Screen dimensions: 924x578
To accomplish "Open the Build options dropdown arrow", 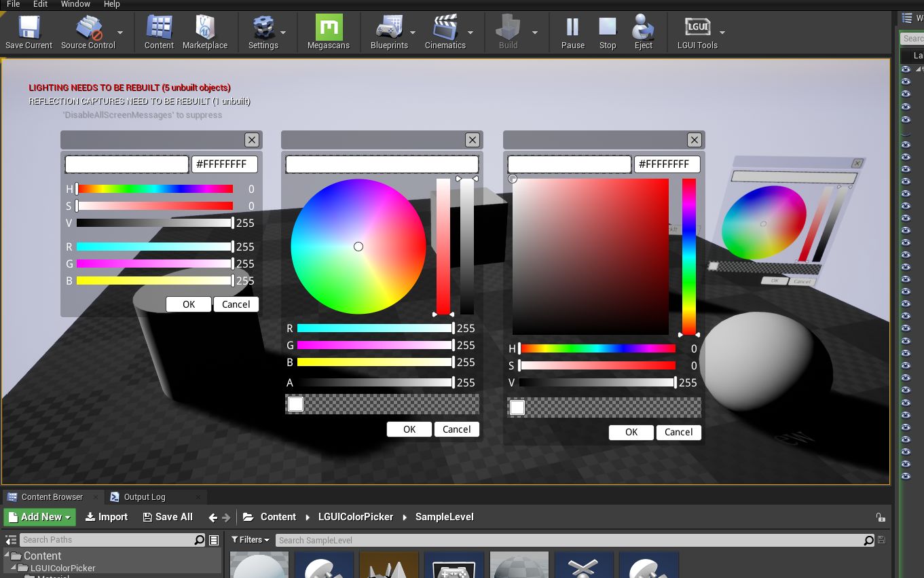I will (535, 32).
